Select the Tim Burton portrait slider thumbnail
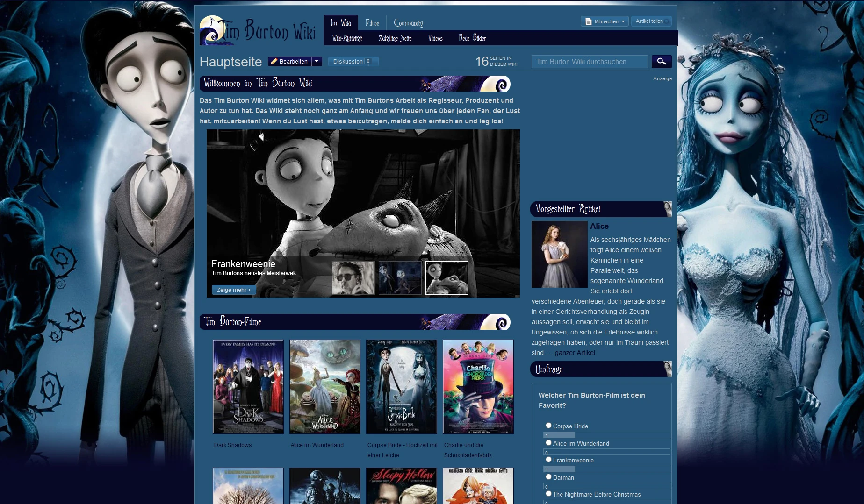The width and height of the screenshot is (864, 504). [353, 278]
